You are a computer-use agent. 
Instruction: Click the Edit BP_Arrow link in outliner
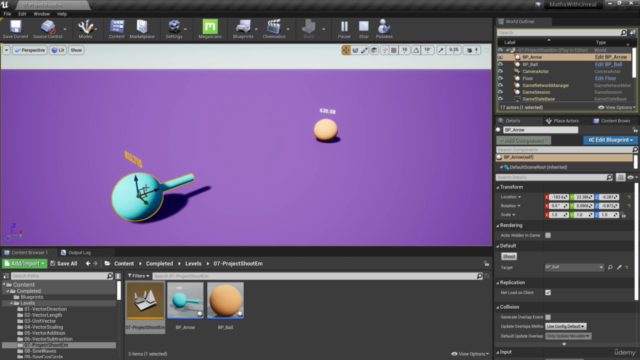click(611, 57)
